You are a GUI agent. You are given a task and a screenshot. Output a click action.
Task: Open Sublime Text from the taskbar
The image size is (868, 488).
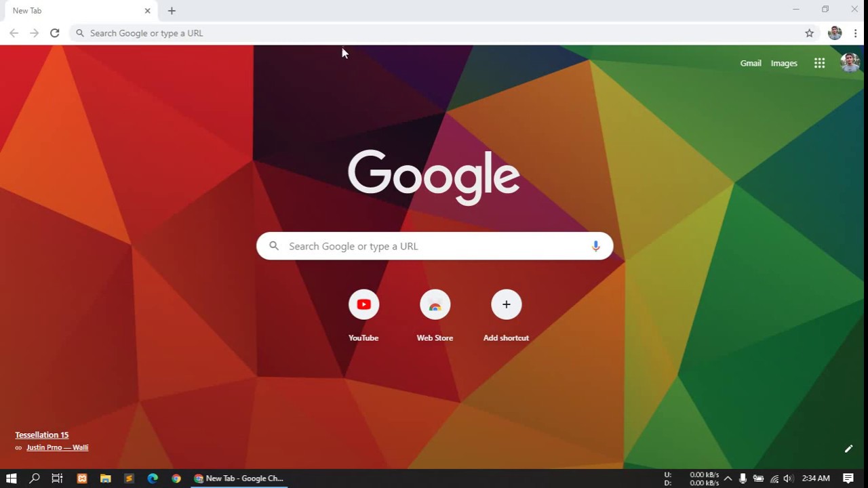click(129, 479)
